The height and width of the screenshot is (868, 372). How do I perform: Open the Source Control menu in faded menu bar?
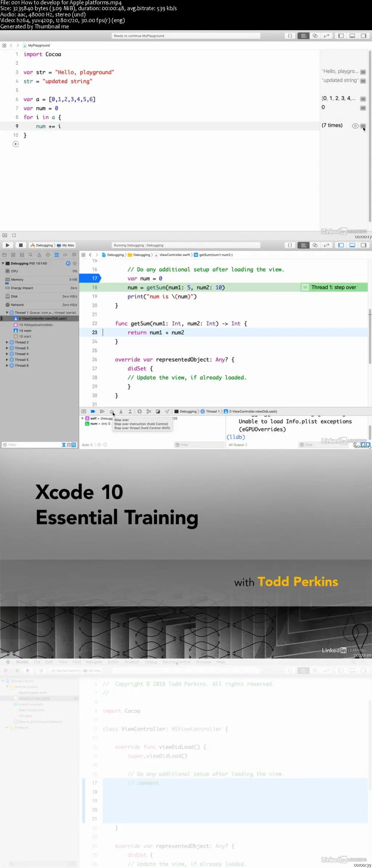pyautogui.click(x=177, y=662)
